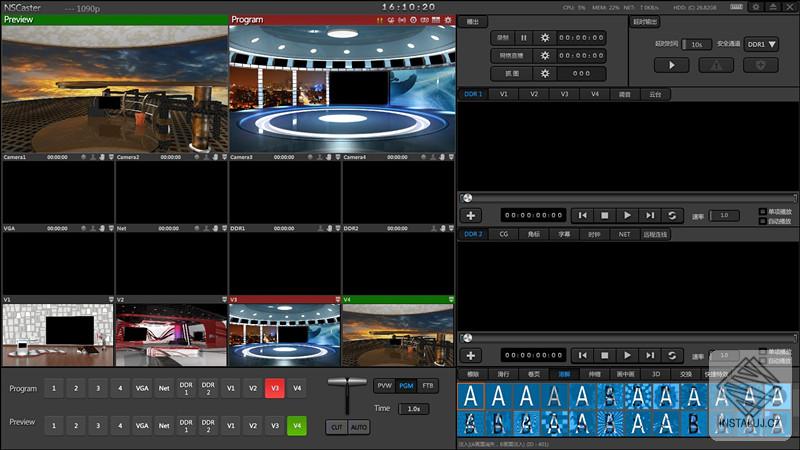Enable the single-item playback checkbox for DDR 1
The height and width of the screenshot is (450, 800).
click(x=763, y=211)
